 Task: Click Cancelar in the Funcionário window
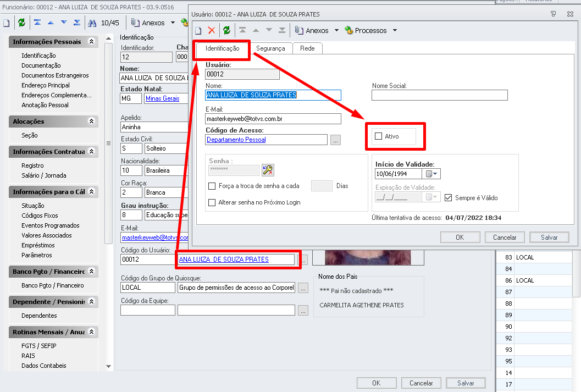pyautogui.click(x=421, y=383)
